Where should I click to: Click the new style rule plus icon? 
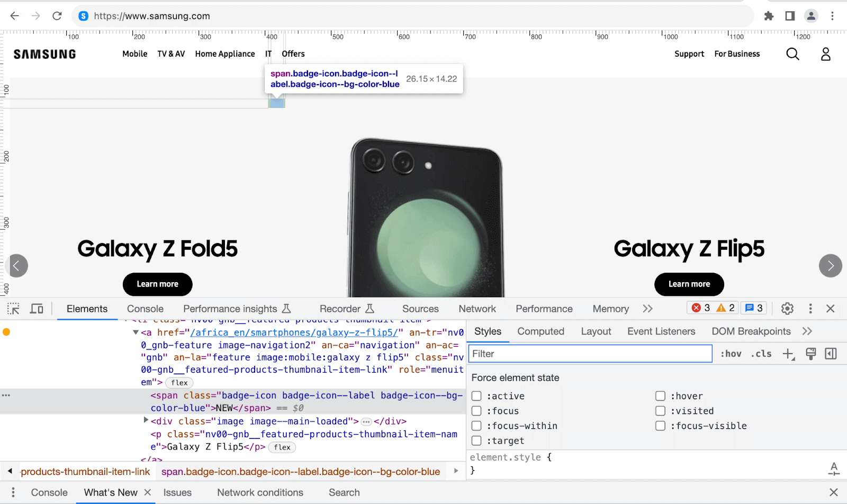[x=788, y=354]
